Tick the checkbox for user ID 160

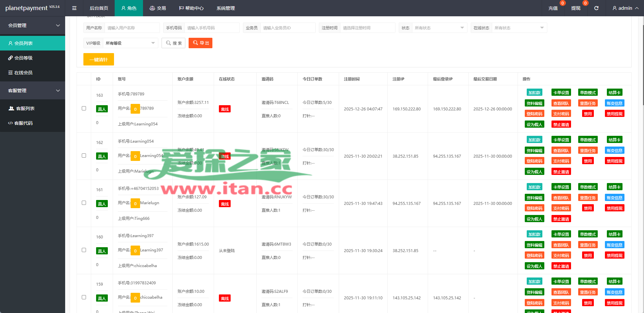(x=84, y=250)
